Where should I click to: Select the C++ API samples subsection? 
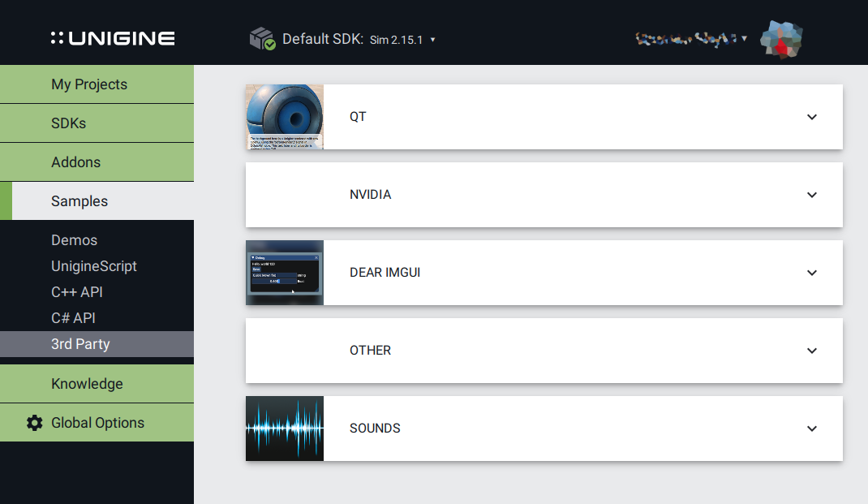click(x=77, y=292)
